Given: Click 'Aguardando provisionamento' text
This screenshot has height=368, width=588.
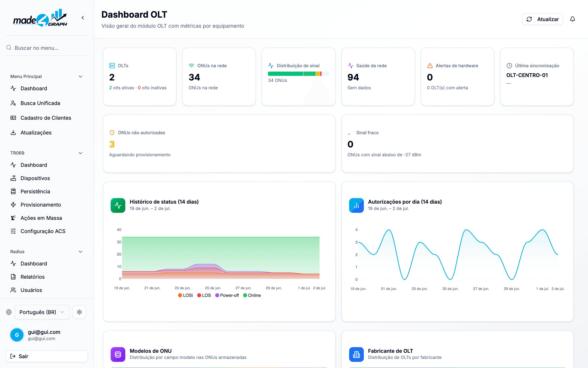Looking at the screenshot, I should click(x=140, y=155).
